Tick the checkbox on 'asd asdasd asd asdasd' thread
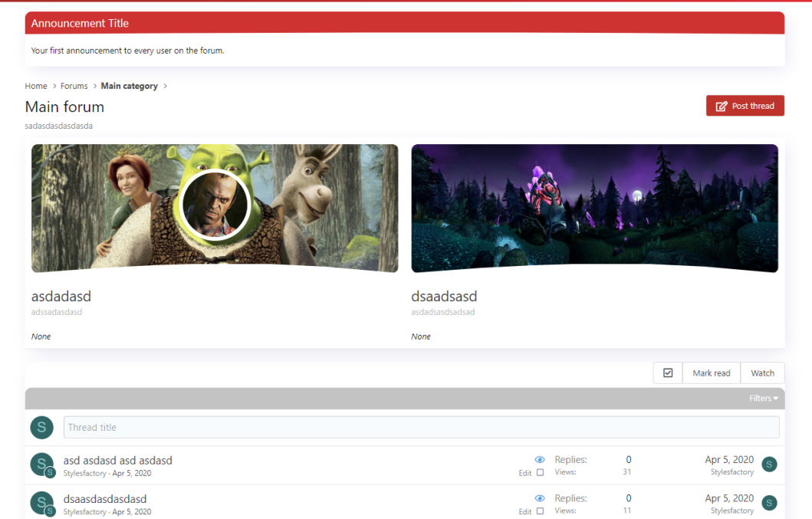The width and height of the screenshot is (812, 519). coord(541,473)
